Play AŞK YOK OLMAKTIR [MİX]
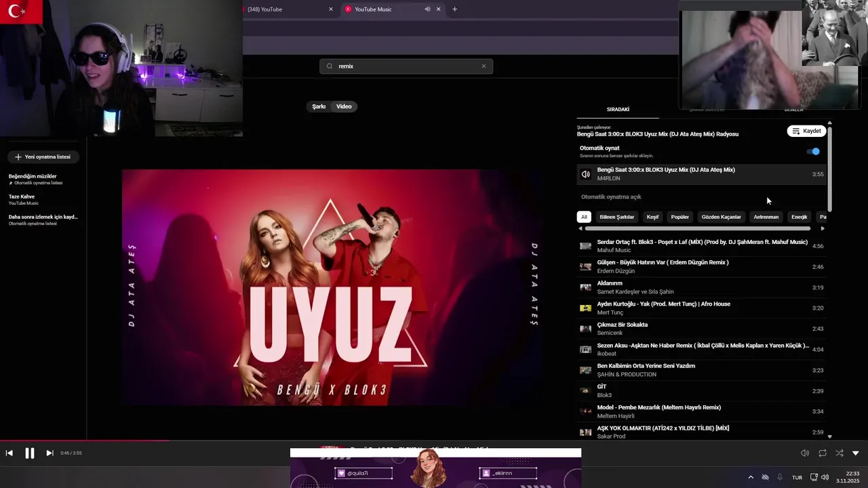Image resolution: width=868 pixels, height=488 pixels. [701, 432]
